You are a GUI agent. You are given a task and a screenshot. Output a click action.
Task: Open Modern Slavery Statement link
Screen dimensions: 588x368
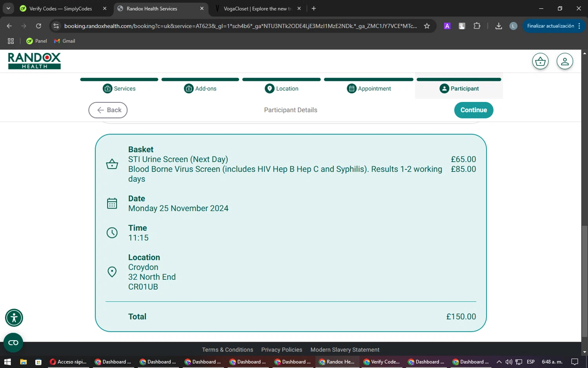(345, 350)
